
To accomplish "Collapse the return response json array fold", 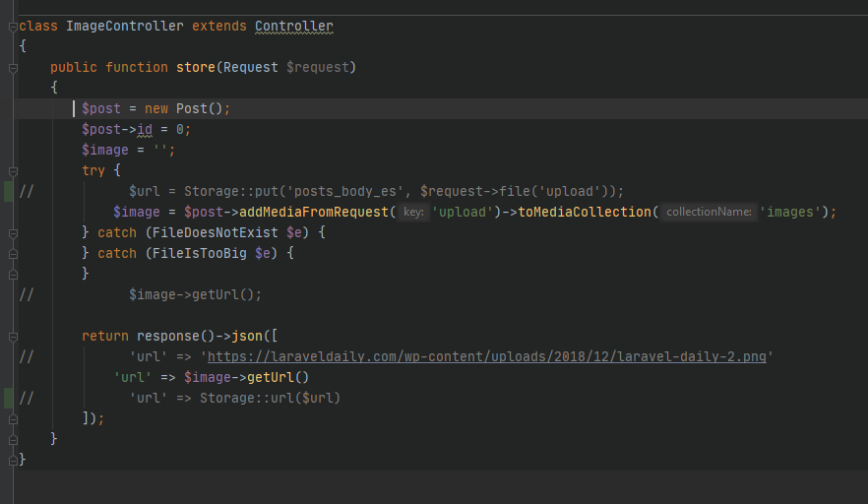I will tap(13, 337).
